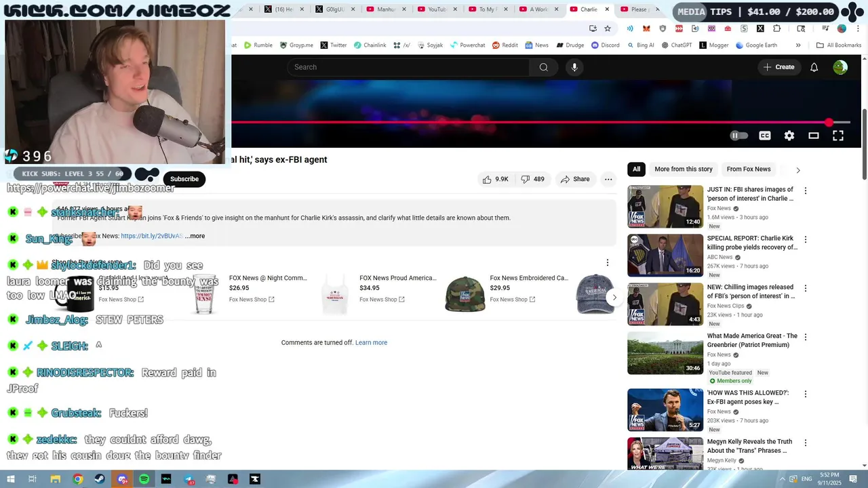The width and height of the screenshot is (868, 488).
Task: Open options for SPECIAL REPORT video
Action: (806, 240)
